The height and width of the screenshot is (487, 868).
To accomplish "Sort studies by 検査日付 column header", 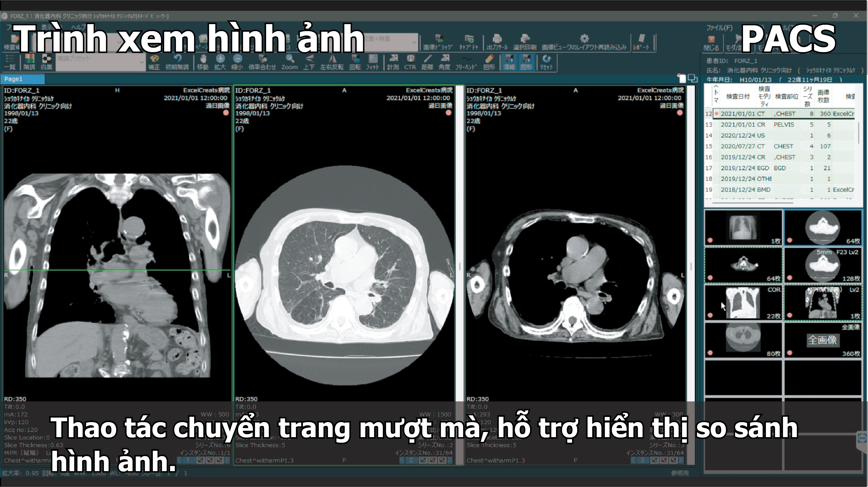I will click(738, 96).
